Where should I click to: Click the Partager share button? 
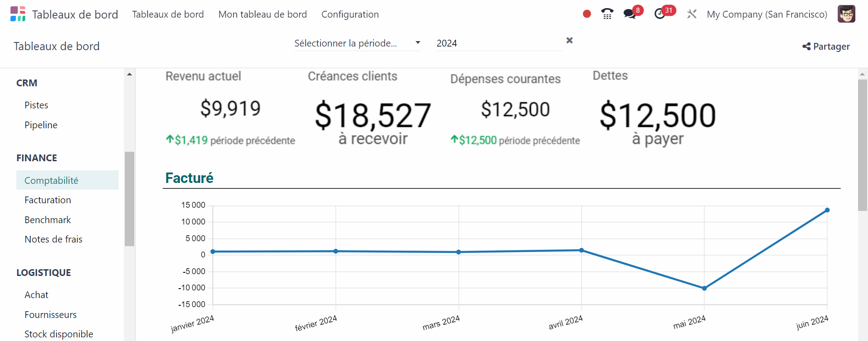(x=826, y=47)
